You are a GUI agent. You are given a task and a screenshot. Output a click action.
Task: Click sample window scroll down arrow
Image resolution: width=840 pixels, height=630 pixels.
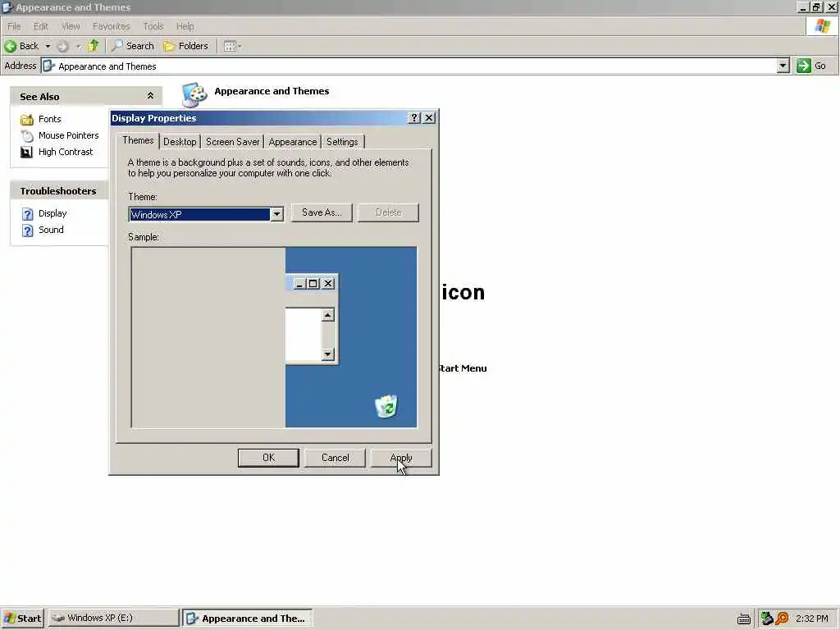tap(328, 354)
